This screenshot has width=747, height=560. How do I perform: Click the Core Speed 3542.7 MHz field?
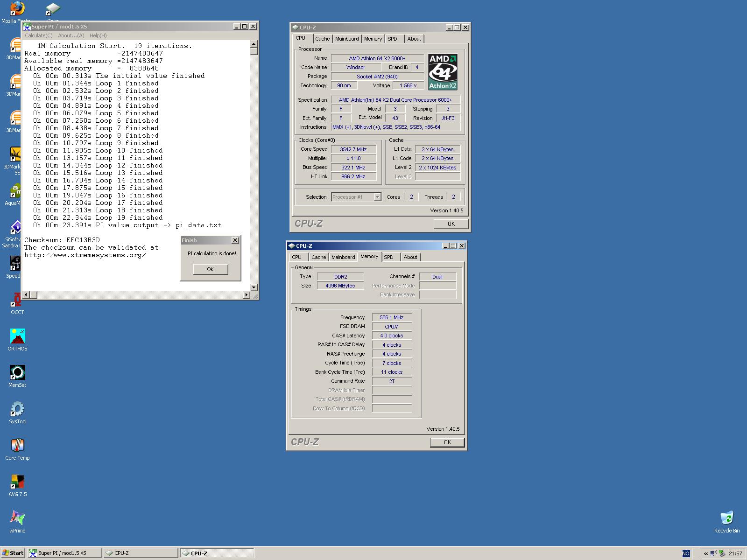(x=353, y=149)
